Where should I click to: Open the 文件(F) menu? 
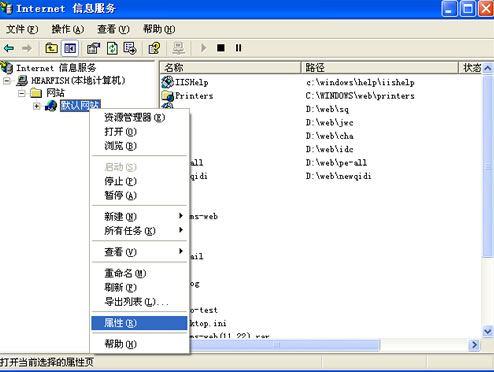click(22, 29)
